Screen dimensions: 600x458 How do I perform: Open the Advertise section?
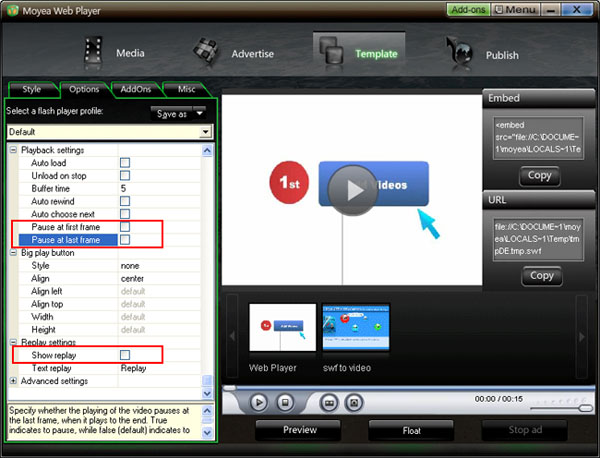coord(233,53)
